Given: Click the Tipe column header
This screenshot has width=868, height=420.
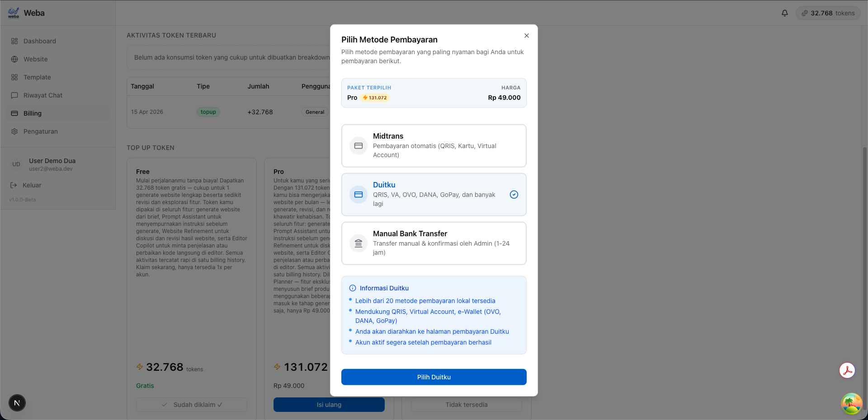Looking at the screenshot, I should [203, 86].
